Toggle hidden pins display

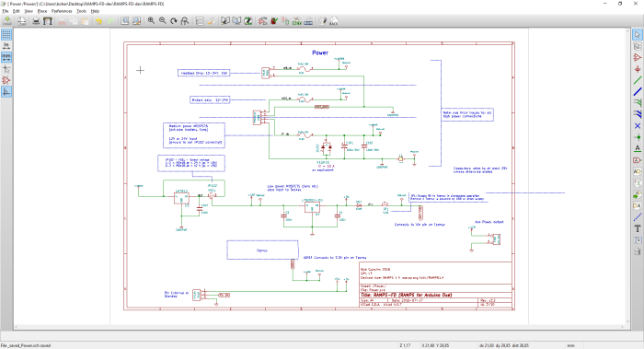click(x=6, y=80)
